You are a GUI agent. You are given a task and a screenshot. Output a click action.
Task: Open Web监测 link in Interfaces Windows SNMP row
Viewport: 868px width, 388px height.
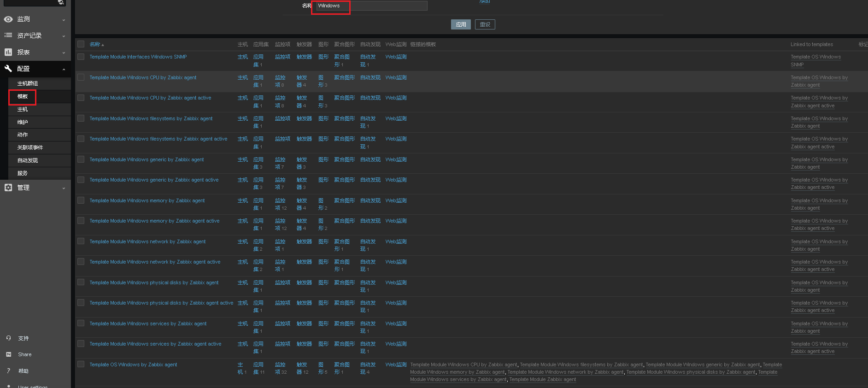tap(396, 57)
